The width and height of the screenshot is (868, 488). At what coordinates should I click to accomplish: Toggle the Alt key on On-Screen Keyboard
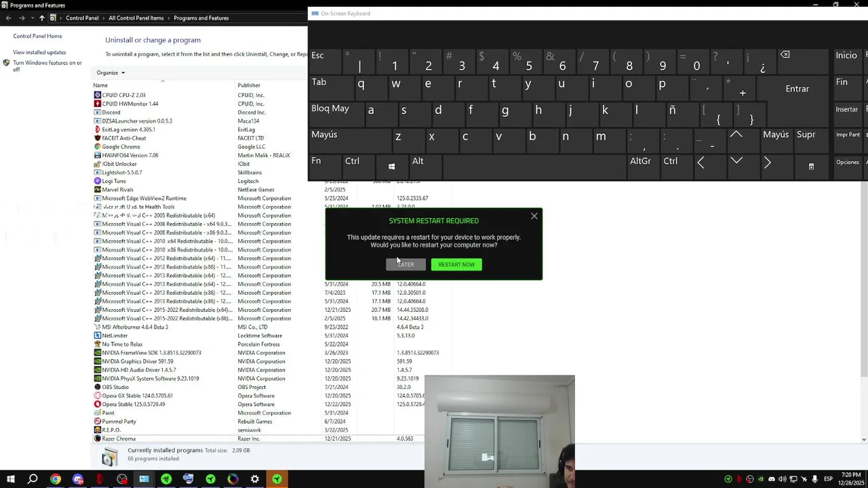coord(425,167)
